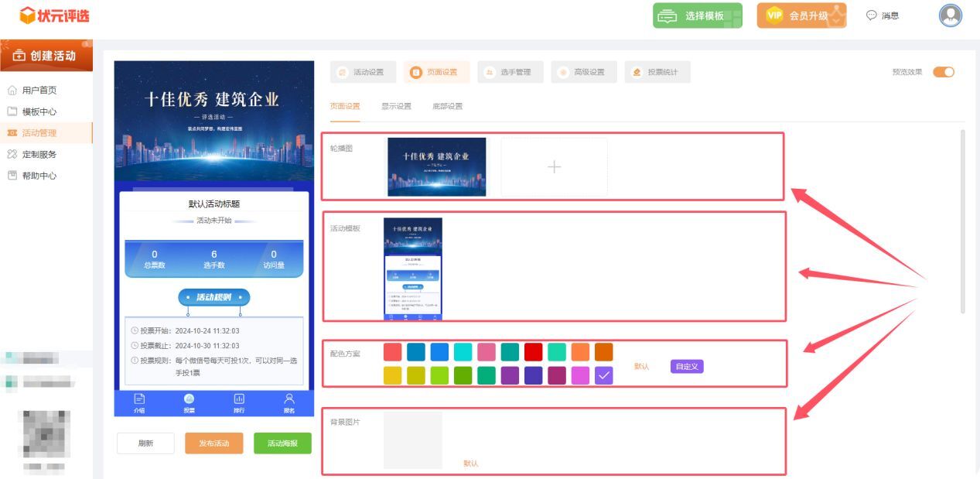The width and height of the screenshot is (980, 479).
Task: Click the 自定义 color button
Action: [687, 367]
